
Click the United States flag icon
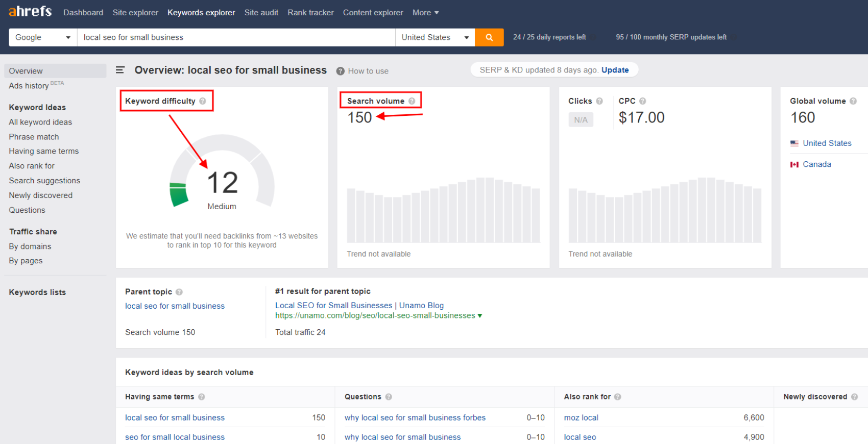794,143
